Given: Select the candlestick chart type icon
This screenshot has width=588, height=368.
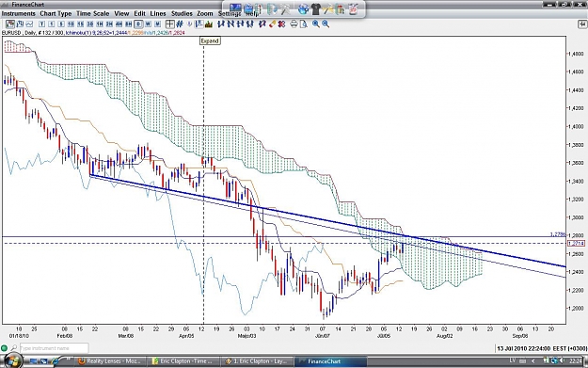Looking at the screenshot, I should [x=10, y=24].
